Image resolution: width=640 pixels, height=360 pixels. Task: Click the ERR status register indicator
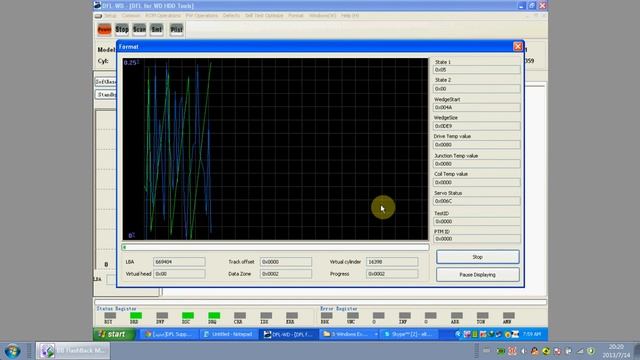click(292, 316)
